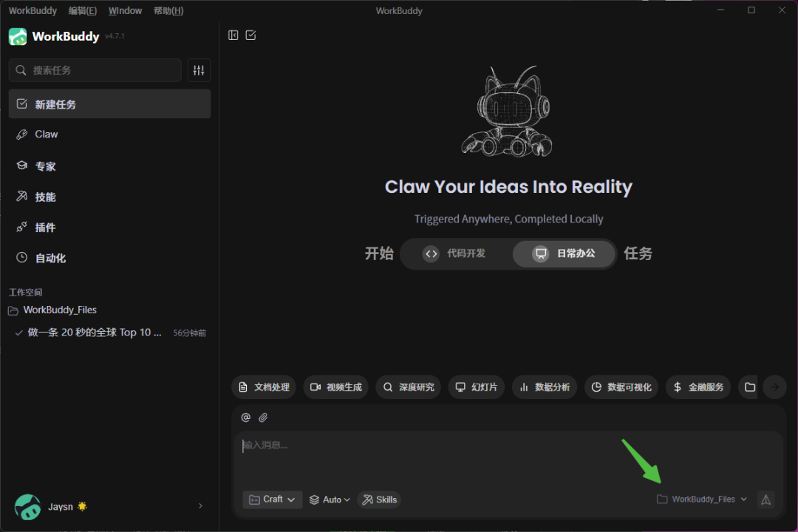Open 插件 plugins section
Viewport: 798px width, 532px height.
(109, 227)
